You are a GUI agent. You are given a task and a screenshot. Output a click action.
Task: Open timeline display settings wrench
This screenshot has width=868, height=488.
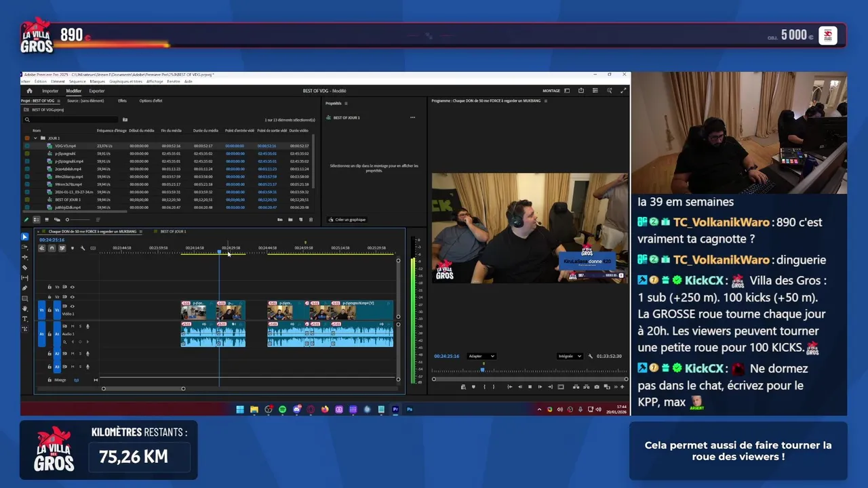[x=83, y=248]
